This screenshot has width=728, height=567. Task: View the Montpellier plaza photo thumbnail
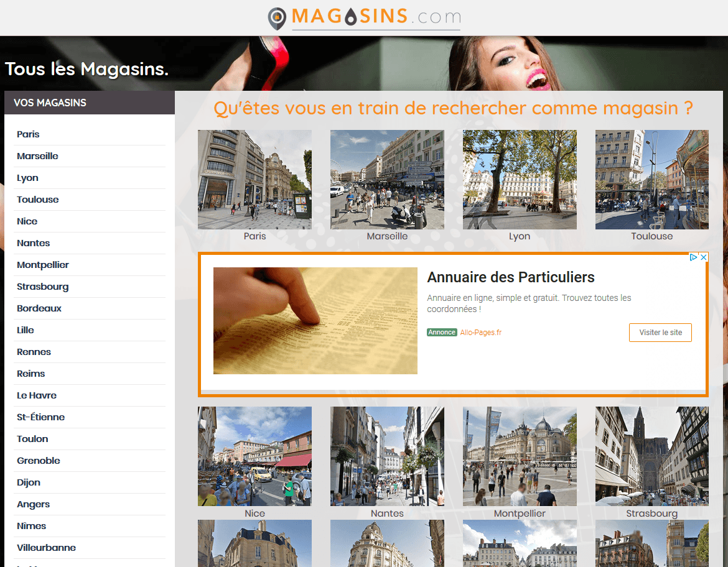click(x=520, y=456)
